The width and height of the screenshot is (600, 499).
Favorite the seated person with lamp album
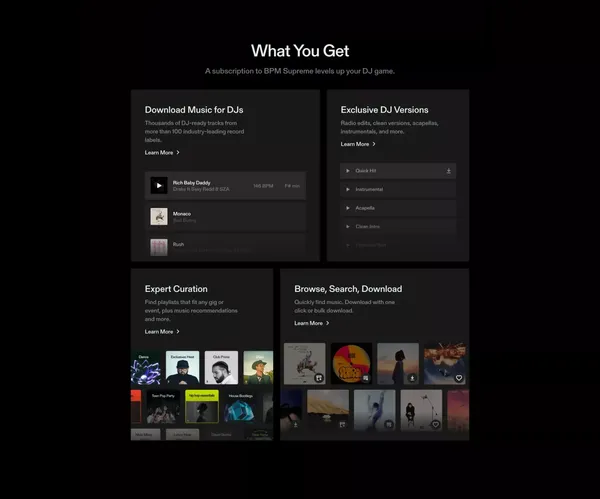pyautogui.click(x=435, y=424)
